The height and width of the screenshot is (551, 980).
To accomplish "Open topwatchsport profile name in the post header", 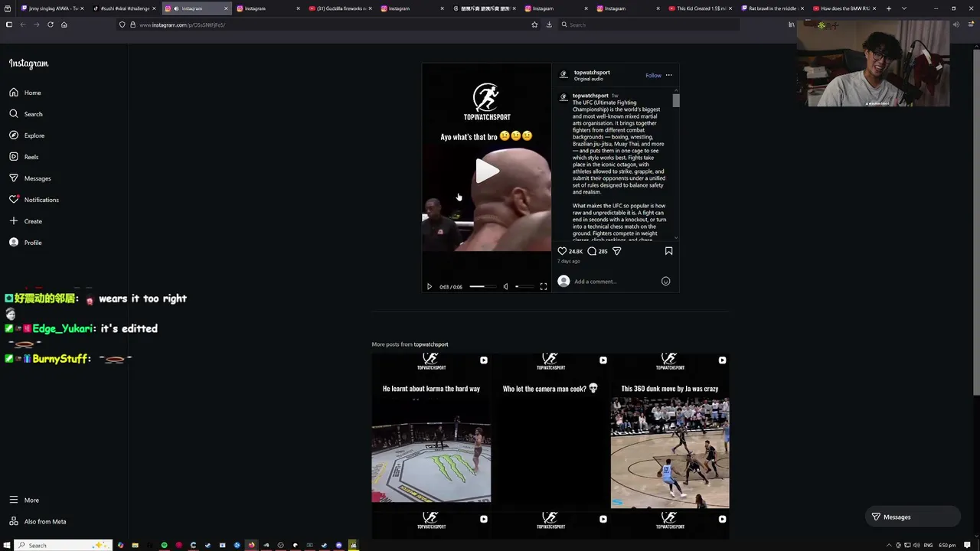I will [x=592, y=72].
